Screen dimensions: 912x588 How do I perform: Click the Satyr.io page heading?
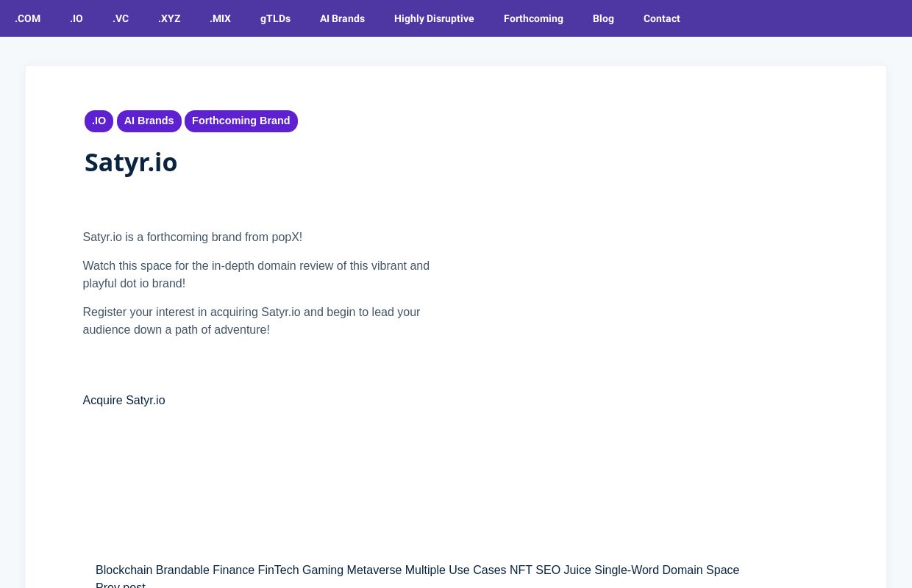tap(131, 162)
